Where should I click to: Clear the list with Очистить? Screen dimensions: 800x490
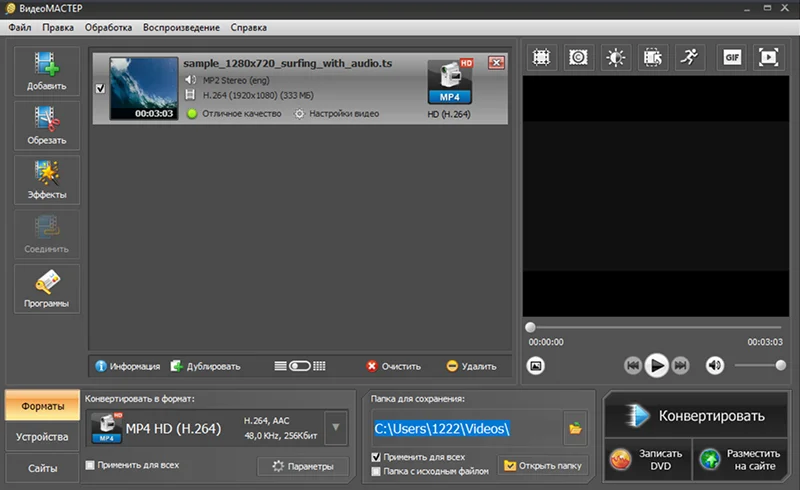tap(393, 366)
